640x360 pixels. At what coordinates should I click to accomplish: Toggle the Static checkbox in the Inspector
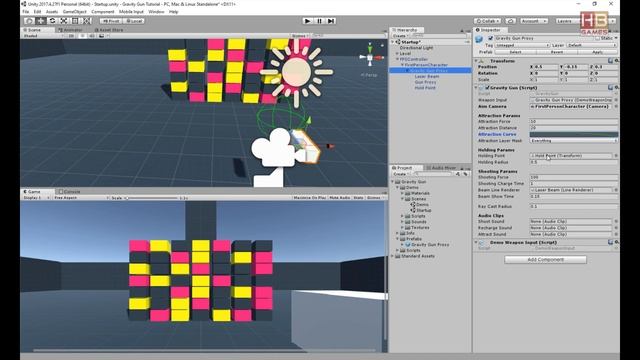coord(598,38)
